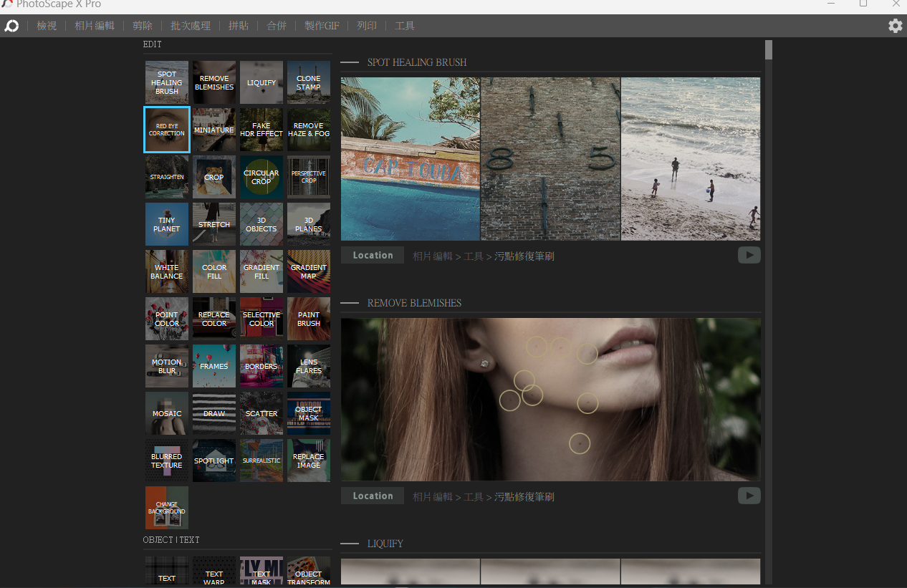Open the Replace Color tile
907x588 pixels.
click(x=214, y=319)
